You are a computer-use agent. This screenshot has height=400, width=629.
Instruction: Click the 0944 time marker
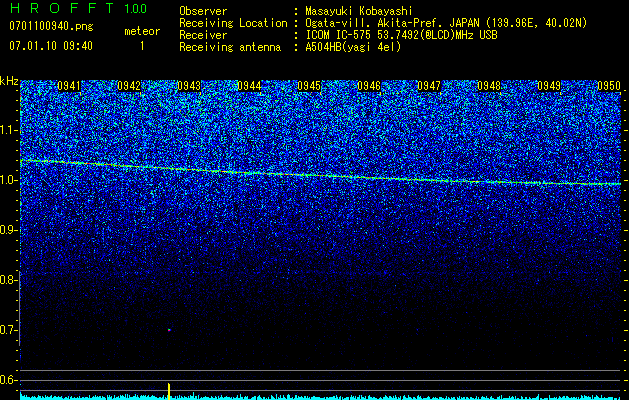(x=249, y=86)
